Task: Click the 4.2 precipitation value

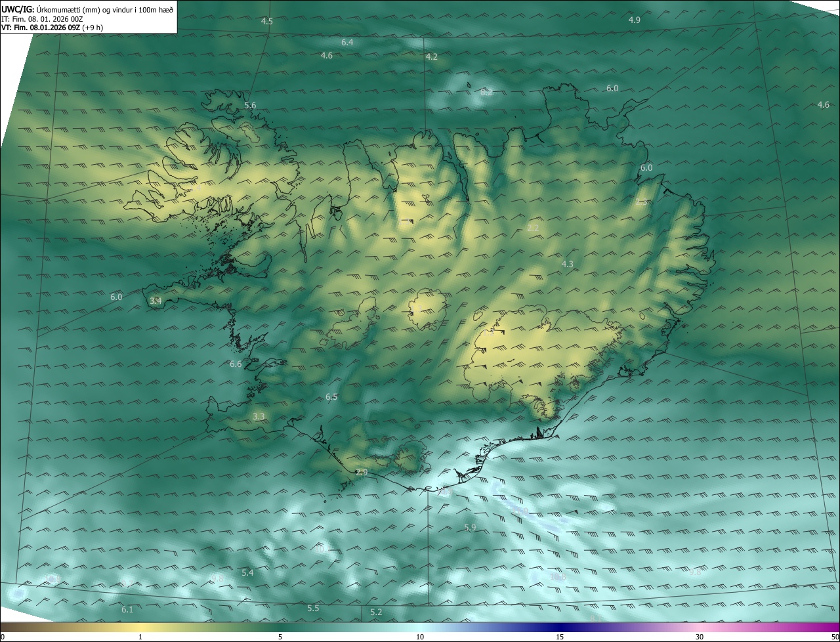Action: pos(432,57)
